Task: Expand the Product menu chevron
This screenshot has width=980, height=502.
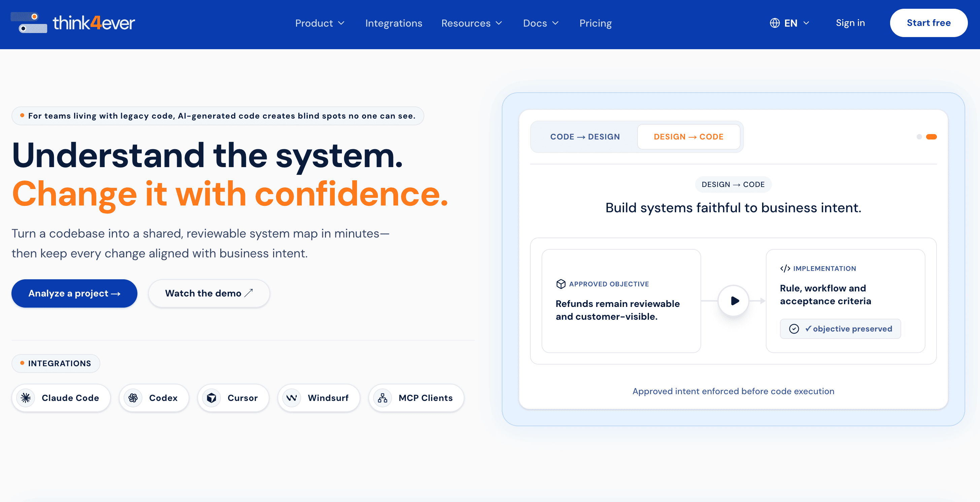Action: (x=341, y=23)
